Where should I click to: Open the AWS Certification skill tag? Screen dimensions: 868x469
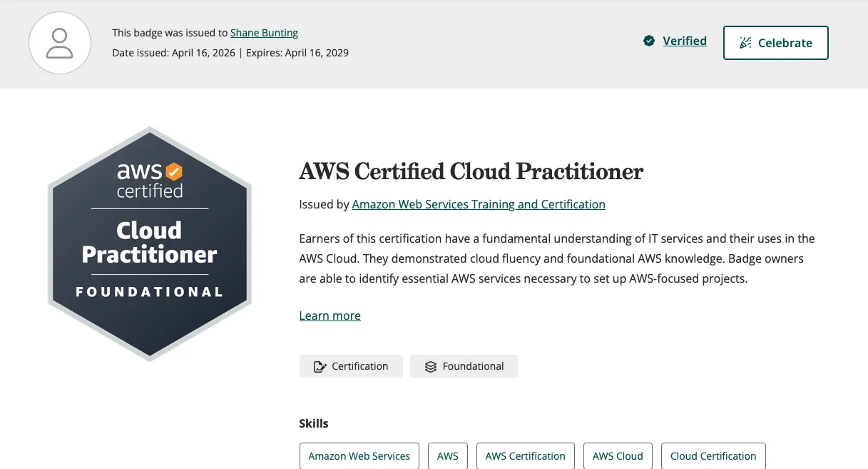[x=526, y=456]
